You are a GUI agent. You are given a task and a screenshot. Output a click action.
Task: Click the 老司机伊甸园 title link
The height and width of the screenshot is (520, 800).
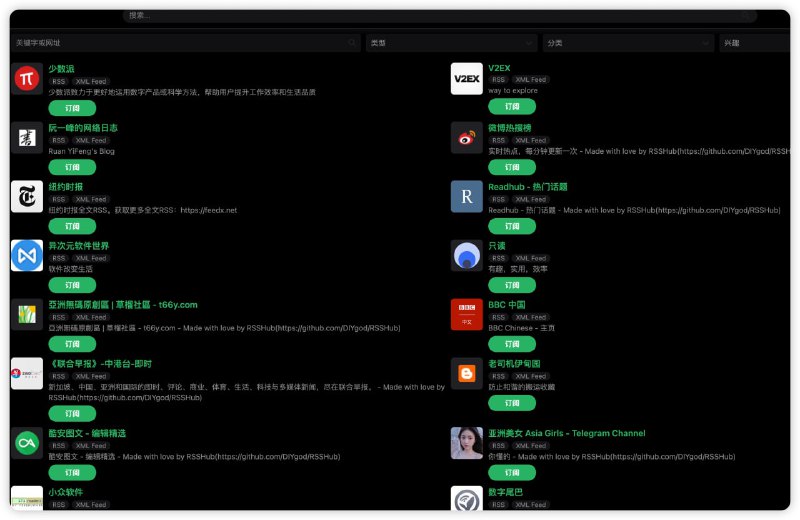point(514,364)
